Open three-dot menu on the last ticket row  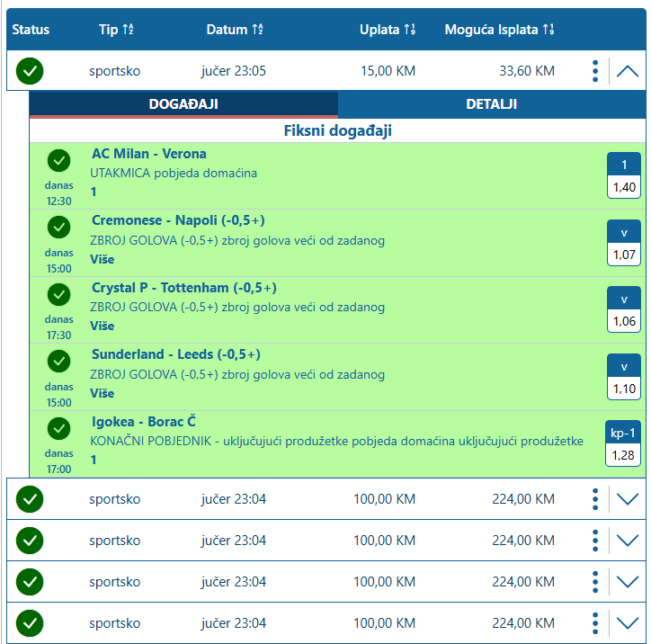595,622
